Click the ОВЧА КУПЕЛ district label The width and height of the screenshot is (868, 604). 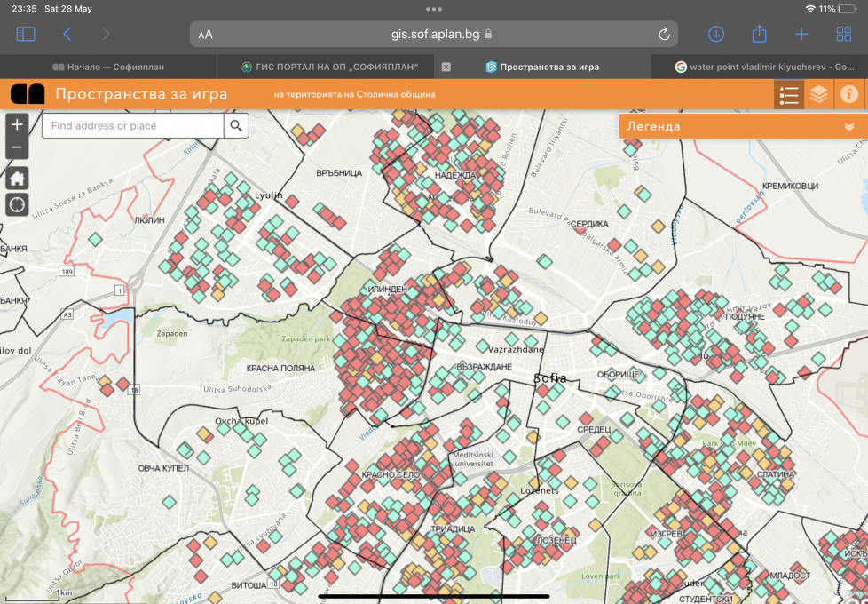click(x=163, y=468)
